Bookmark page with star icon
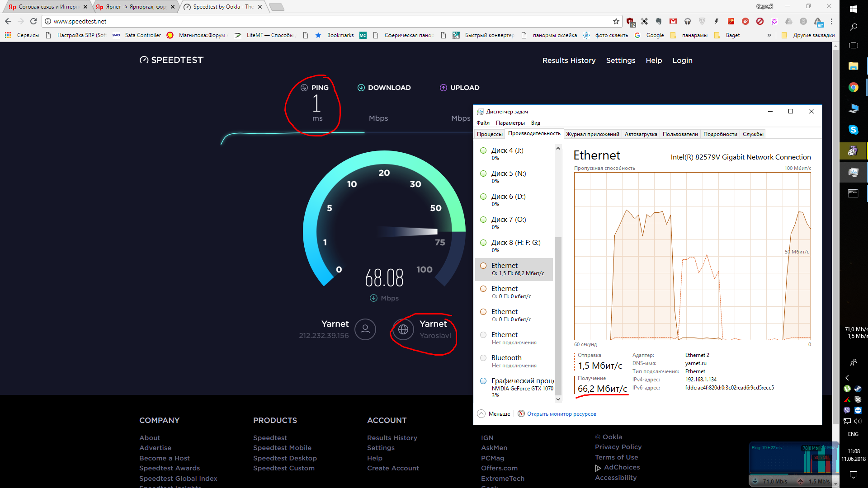The image size is (868, 488). click(x=616, y=21)
